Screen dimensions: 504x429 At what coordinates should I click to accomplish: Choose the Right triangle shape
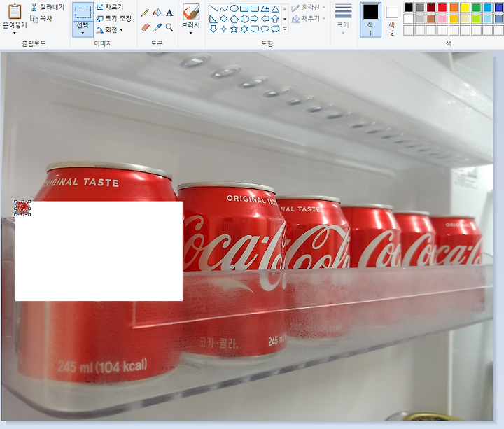click(213, 19)
